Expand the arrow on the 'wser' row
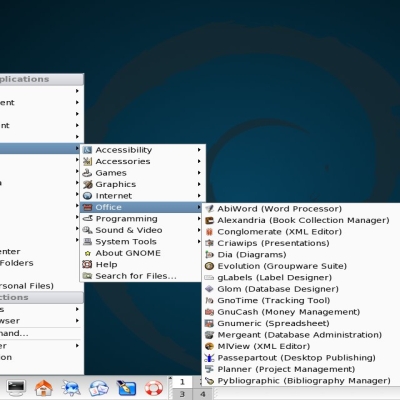The image size is (400, 400). 77,321
